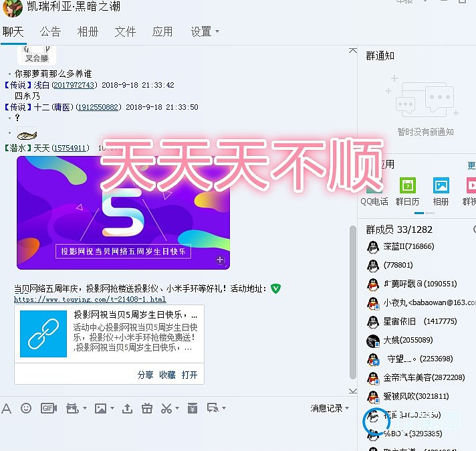476x451 pixels.
Task: Open the 相册 app icon in sidebar
Action: [441, 185]
